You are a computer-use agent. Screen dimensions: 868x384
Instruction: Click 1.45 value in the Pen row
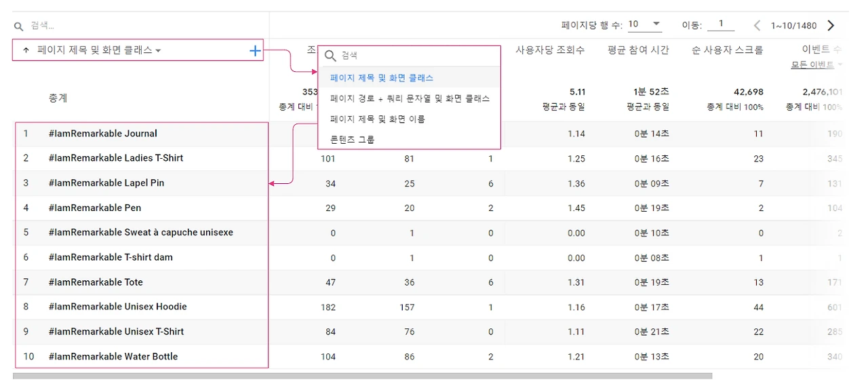(576, 208)
